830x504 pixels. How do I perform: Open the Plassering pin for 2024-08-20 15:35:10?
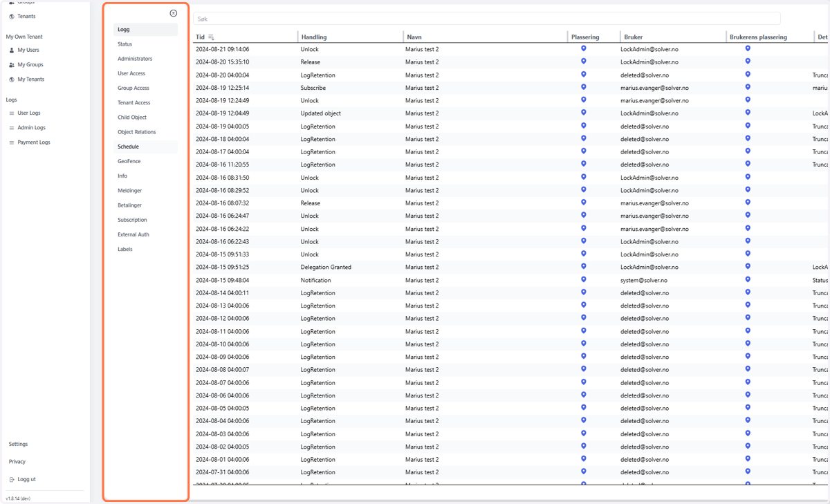tap(584, 62)
